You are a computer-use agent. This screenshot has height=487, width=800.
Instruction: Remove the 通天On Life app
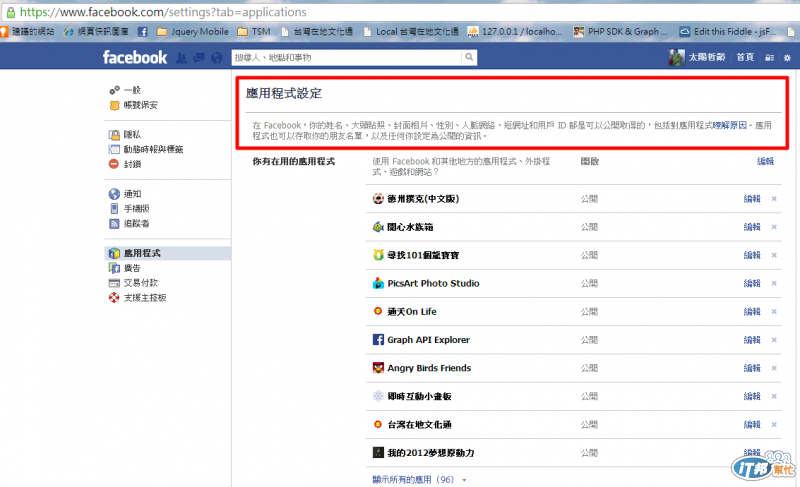click(x=774, y=312)
